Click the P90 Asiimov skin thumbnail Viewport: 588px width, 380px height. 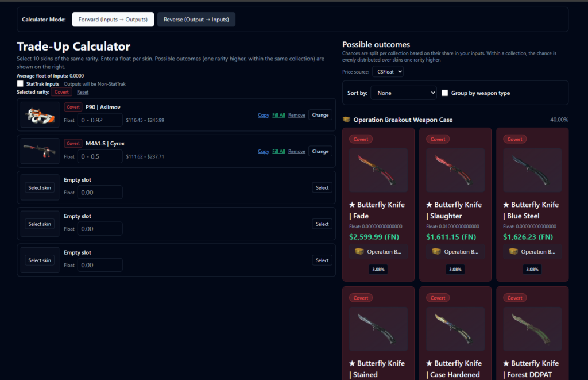point(39,114)
